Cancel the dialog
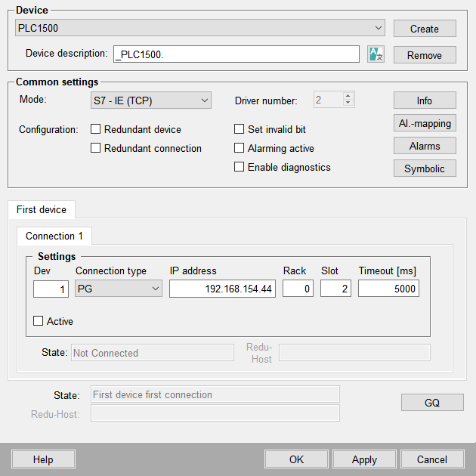 [x=432, y=459]
